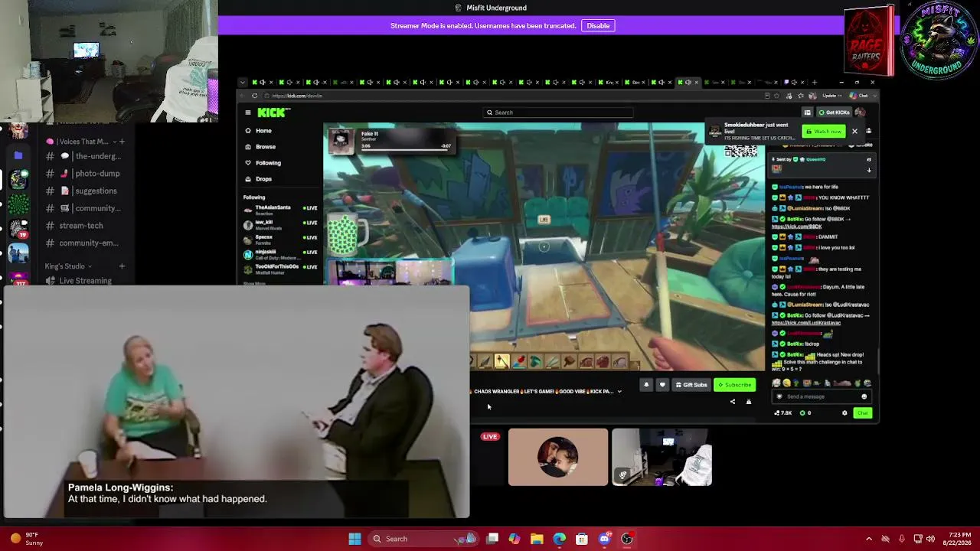The height and width of the screenshot is (551, 980).
Task: Click the Kick logo in the browser
Action: (x=273, y=112)
